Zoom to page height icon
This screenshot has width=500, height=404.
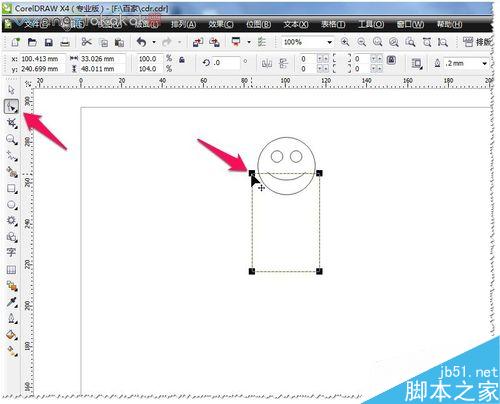point(443,42)
